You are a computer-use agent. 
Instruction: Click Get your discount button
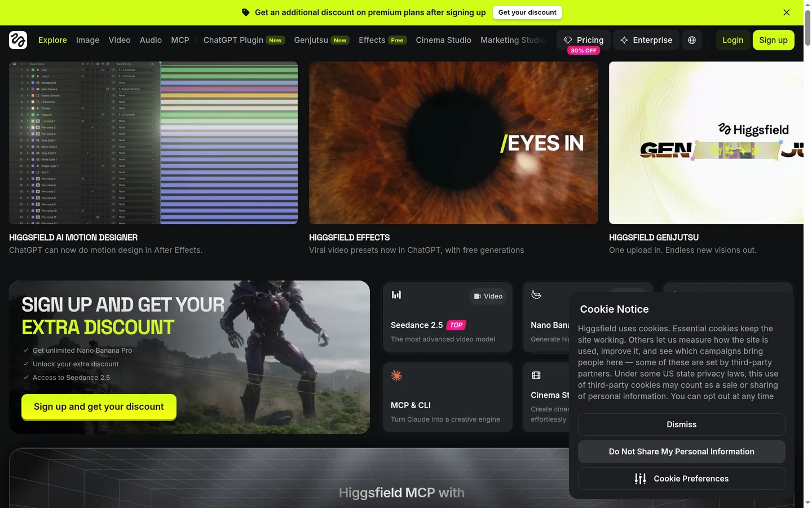[527, 12]
